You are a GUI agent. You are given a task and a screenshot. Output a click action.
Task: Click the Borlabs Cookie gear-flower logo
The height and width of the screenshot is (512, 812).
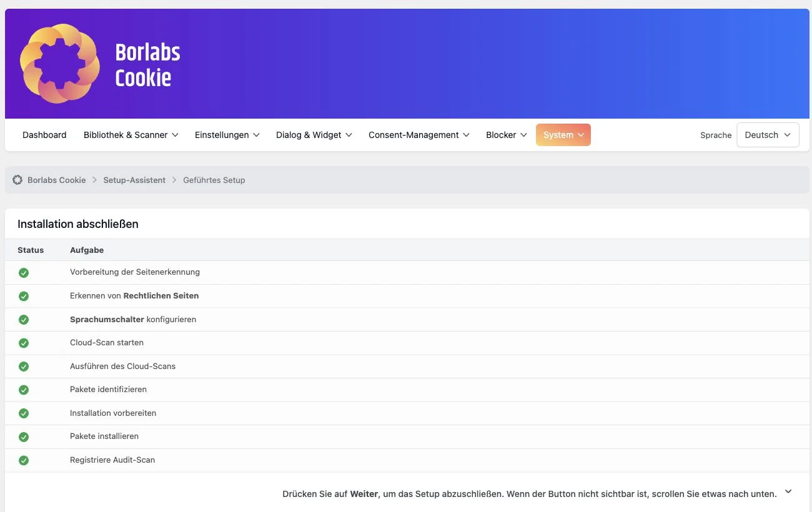pyautogui.click(x=60, y=64)
